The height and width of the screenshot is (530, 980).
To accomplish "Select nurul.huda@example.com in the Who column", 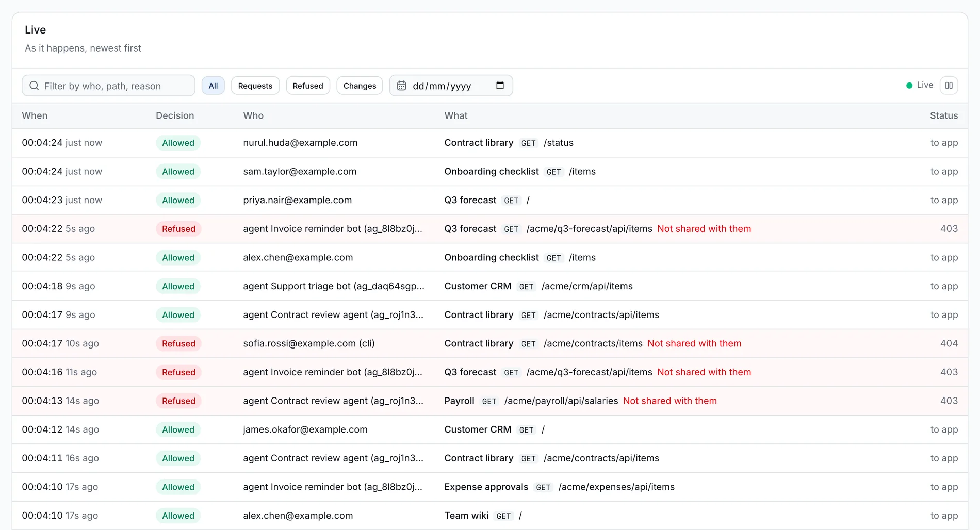I will (300, 143).
